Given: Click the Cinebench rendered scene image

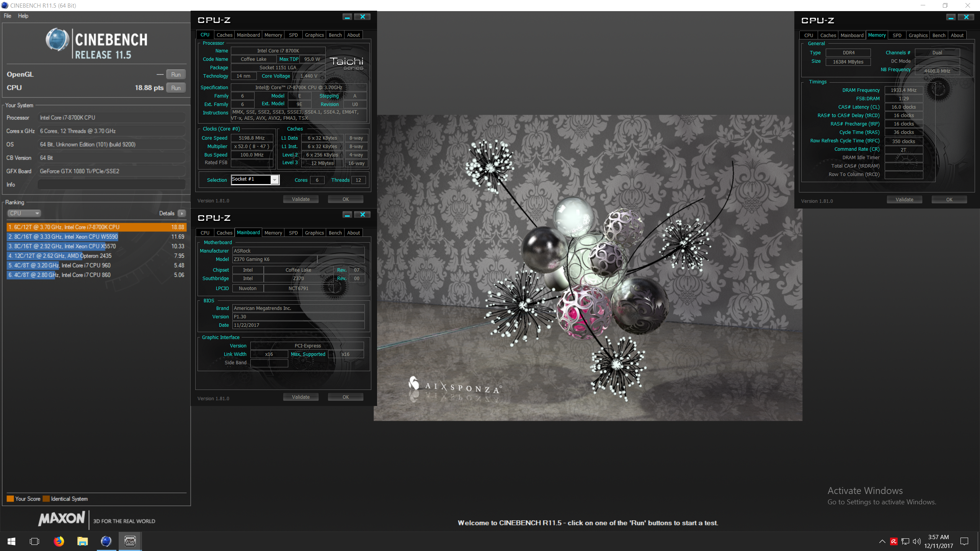Looking at the screenshot, I should (x=588, y=268).
